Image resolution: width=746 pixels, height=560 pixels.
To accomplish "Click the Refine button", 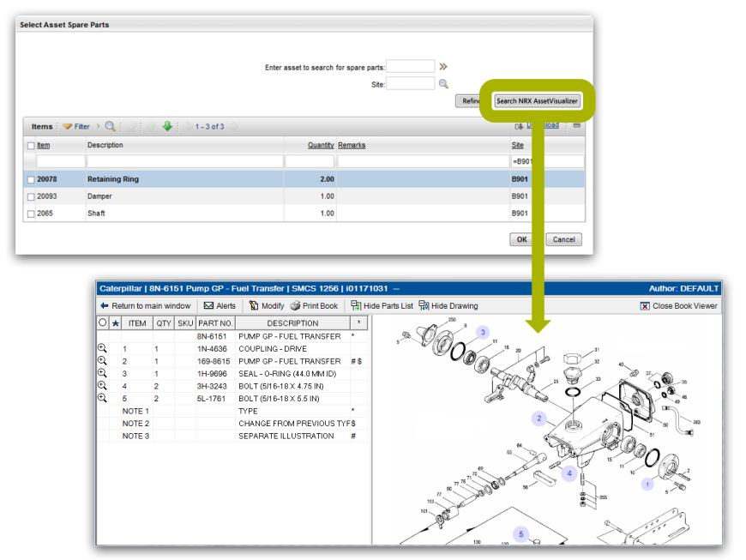I will click(x=471, y=101).
